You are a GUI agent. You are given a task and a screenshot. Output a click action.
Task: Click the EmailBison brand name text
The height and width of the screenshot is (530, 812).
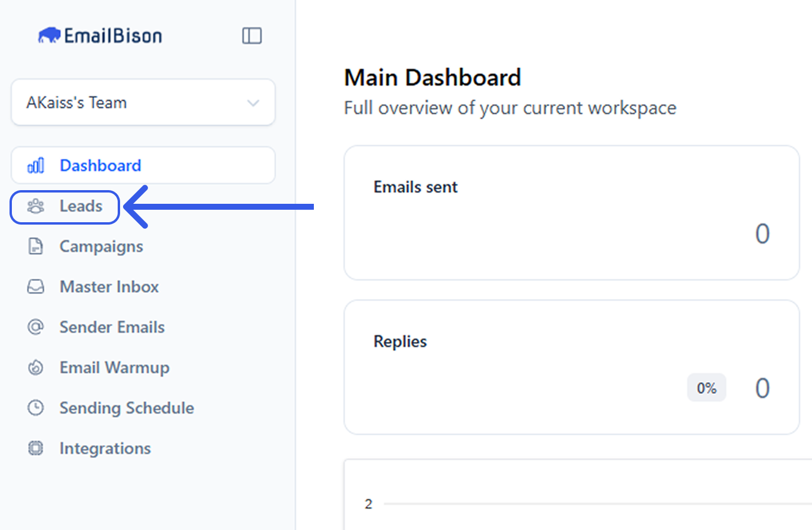tap(113, 36)
